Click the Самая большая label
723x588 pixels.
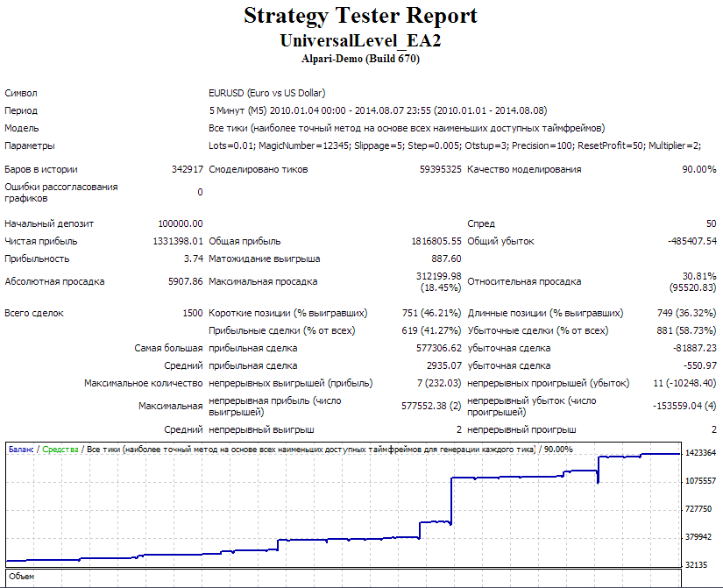168,348
